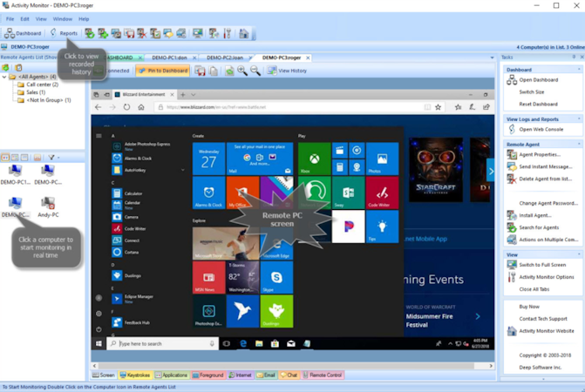Select the large icons view mode
585x392 pixels.
point(5,158)
